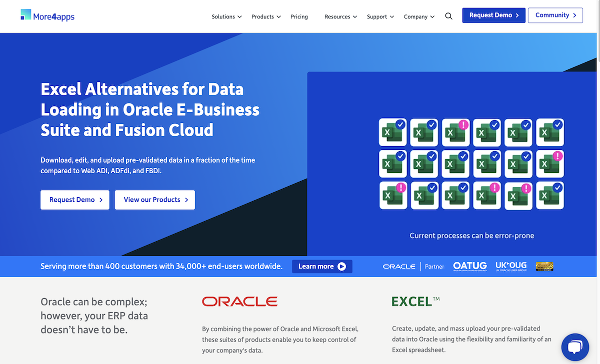This screenshot has width=600, height=364.
Task: Expand the Products dropdown menu
Action: coord(266,16)
